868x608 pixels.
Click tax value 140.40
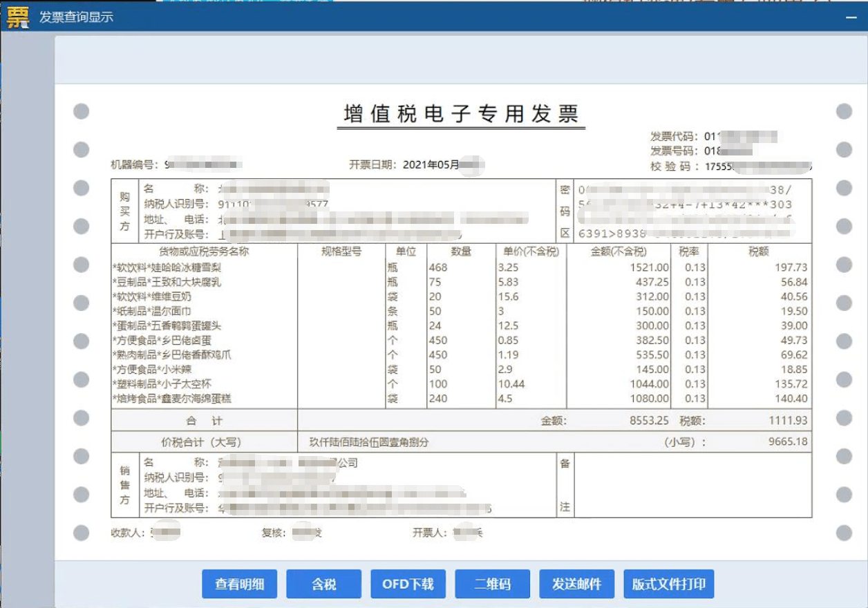(791, 398)
